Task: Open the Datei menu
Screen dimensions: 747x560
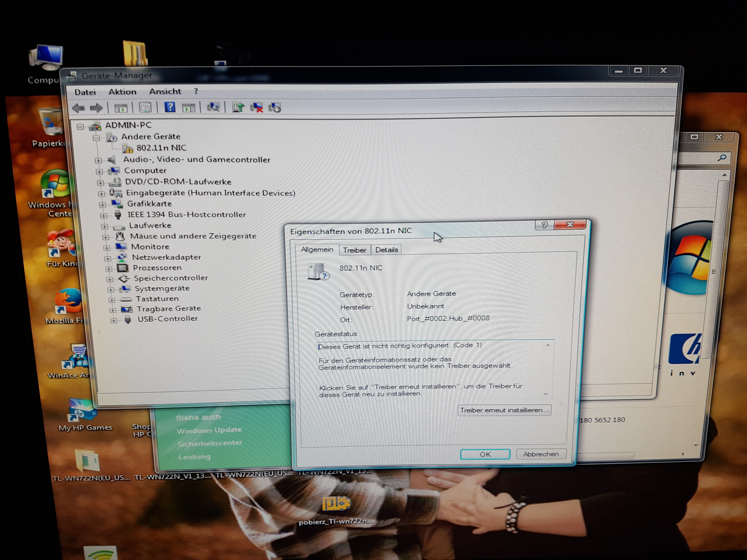Action: coord(85,92)
